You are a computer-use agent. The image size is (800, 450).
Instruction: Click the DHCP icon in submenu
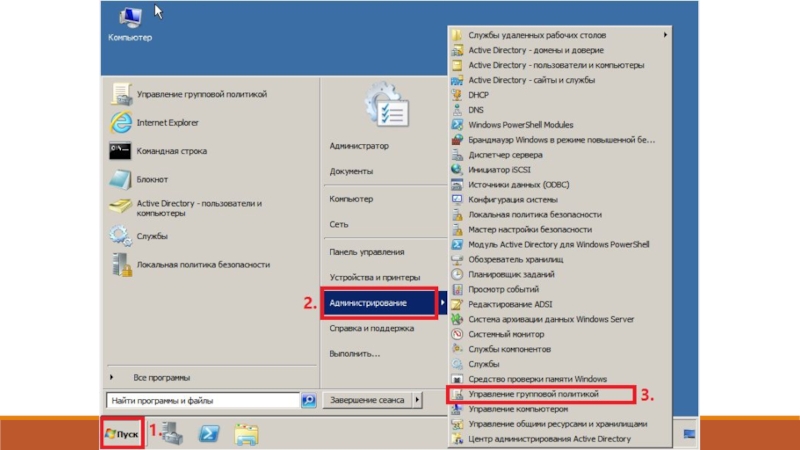[x=457, y=95]
